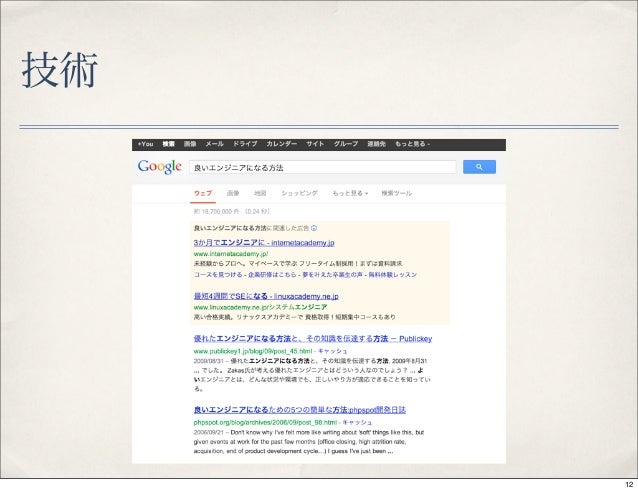Open ad link 3か月でエンジニアに internetacademy.jp
This screenshot has width=638, height=491.
[264, 243]
